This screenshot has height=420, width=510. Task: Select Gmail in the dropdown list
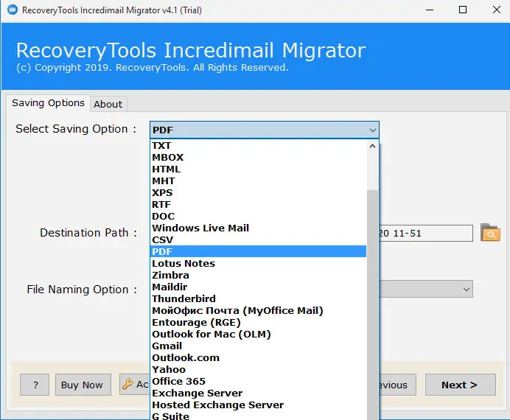point(167,346)
